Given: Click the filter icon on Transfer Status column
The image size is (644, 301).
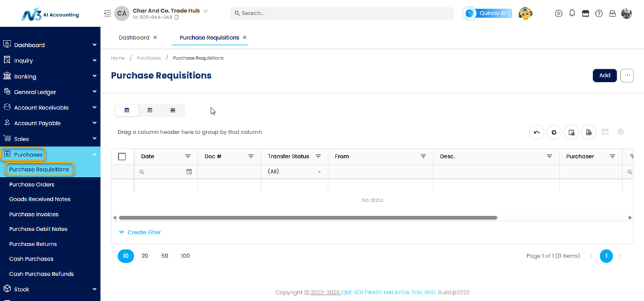Looking at the screenshot, I should coord(318,156).
